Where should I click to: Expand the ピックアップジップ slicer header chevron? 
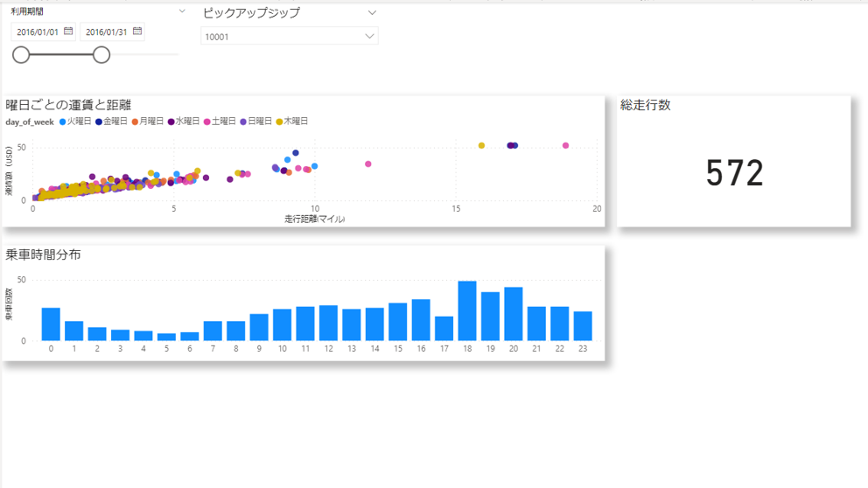372,13
